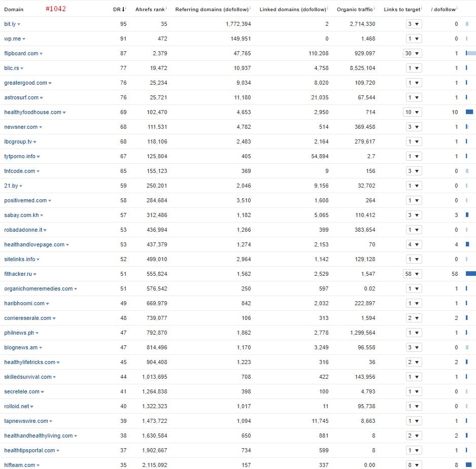Open flipboard.com domain link
The image size is (476, 469).
pos(21,53)
